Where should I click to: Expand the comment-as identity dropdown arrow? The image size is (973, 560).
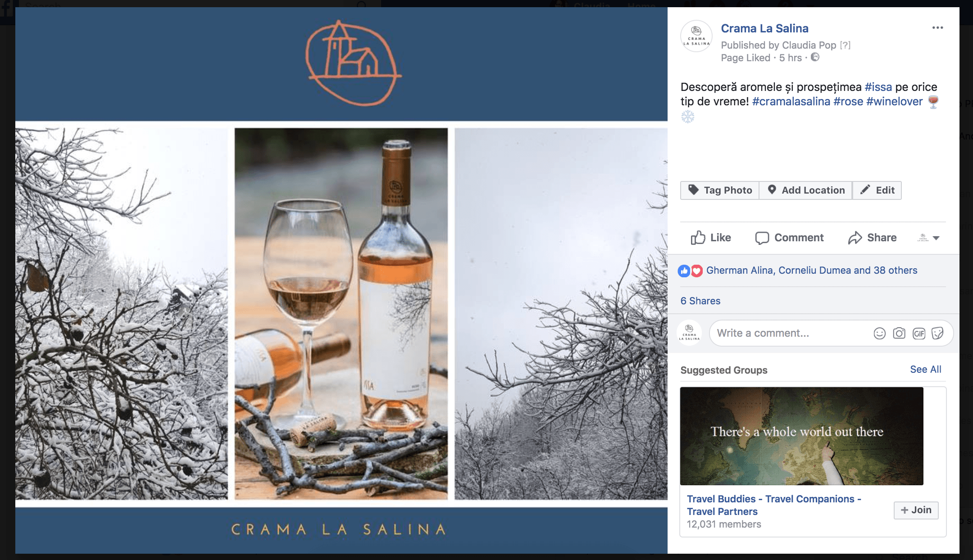pyautogui.click(x=928, y=238)
